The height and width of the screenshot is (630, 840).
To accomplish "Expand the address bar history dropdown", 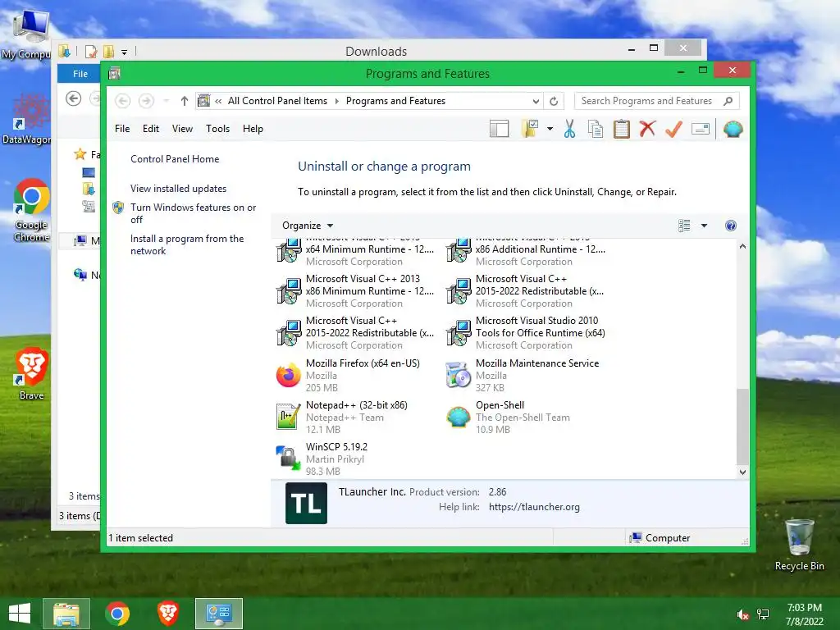I will tap(535, 101).
